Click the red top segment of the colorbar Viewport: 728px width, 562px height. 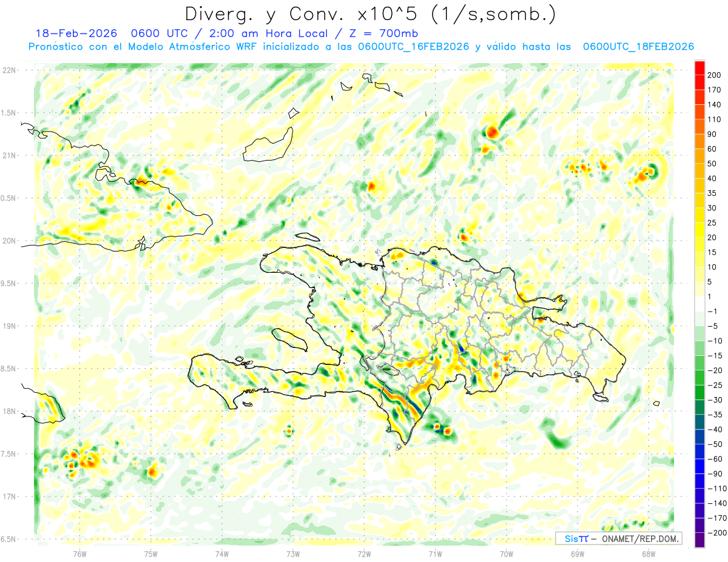coord(699,68)
